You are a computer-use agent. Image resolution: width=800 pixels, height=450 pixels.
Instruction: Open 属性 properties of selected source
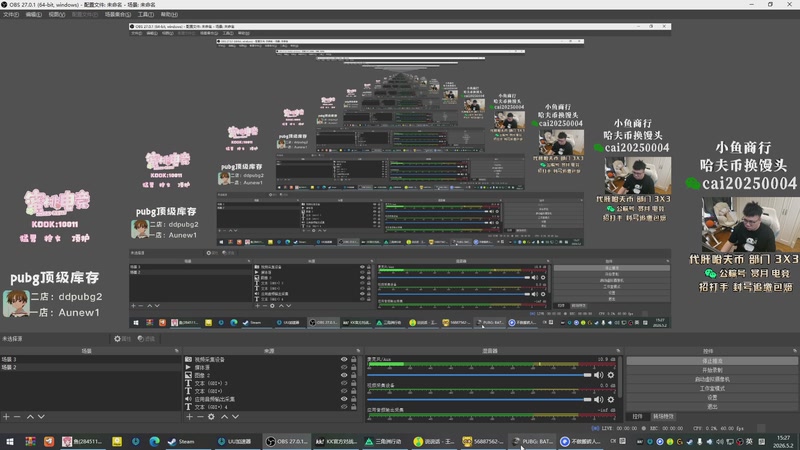[x=122, y=339]
